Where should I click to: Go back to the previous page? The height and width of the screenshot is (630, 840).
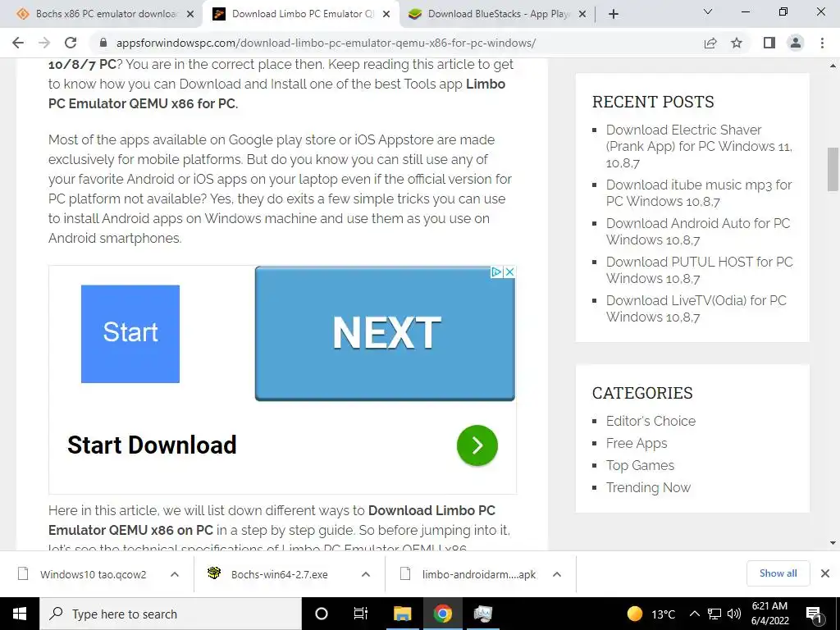18,43
